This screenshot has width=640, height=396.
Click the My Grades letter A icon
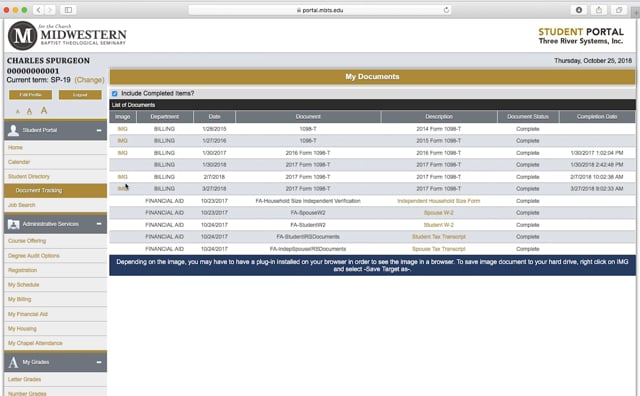click(x=13, y=362)
